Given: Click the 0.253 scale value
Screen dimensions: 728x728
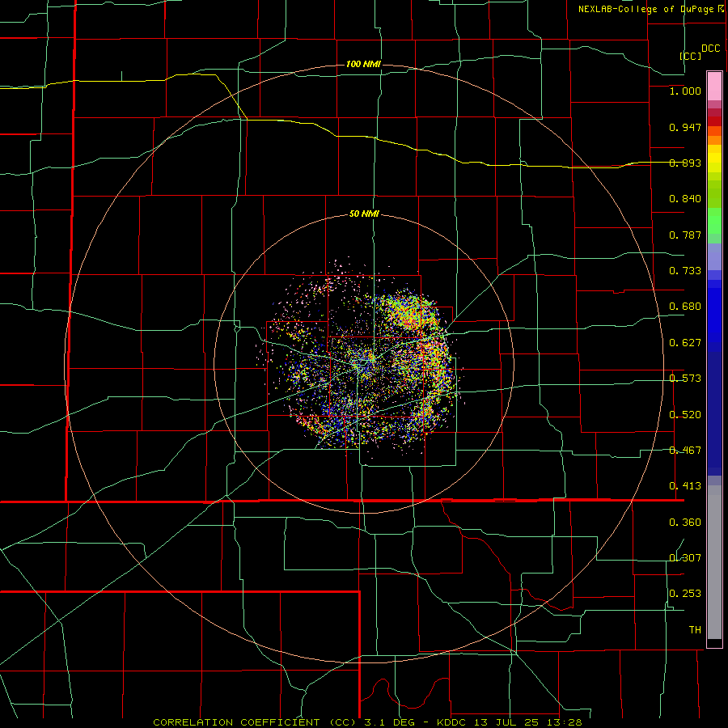Looking at the screenshot, I should (685, 594).
